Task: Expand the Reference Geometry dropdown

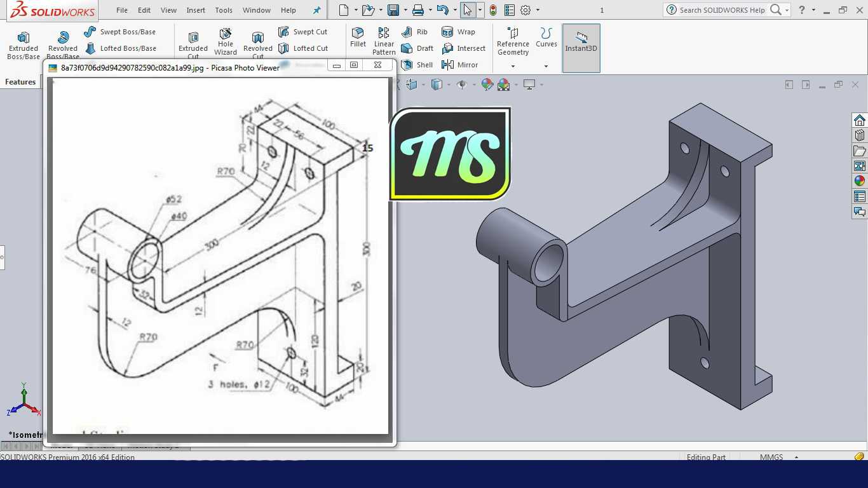Action: pyautogui.click(x=513, y=66)
